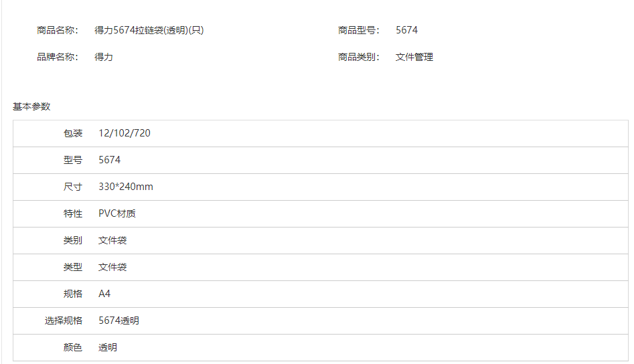This screenshot has width=634, height=364.
Task: Select product name text 得力5674拉链袋(透明)(只)
Action: pyautogui.click(x=149, y=30)
